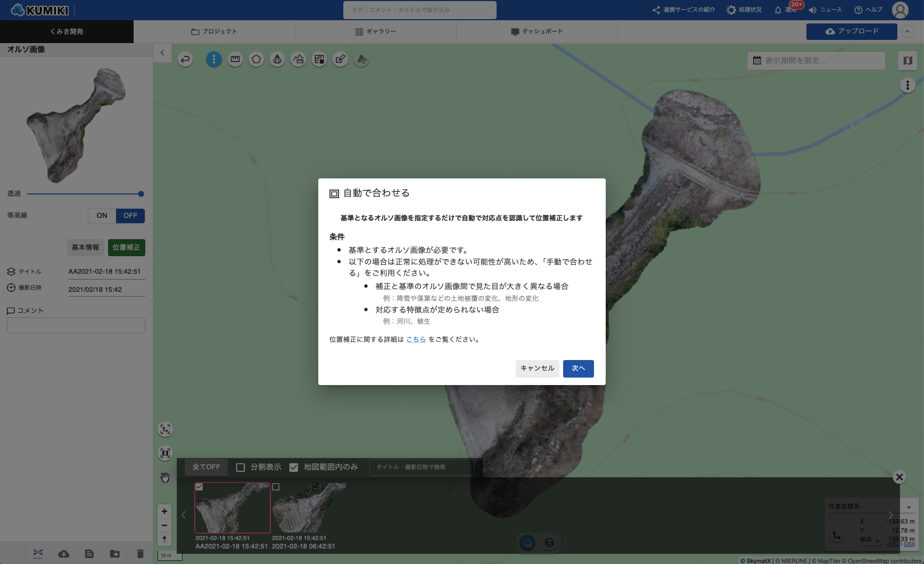Click the cloud download icon
The width and height of the screenshot is (924, 564).
click(63, 554)
